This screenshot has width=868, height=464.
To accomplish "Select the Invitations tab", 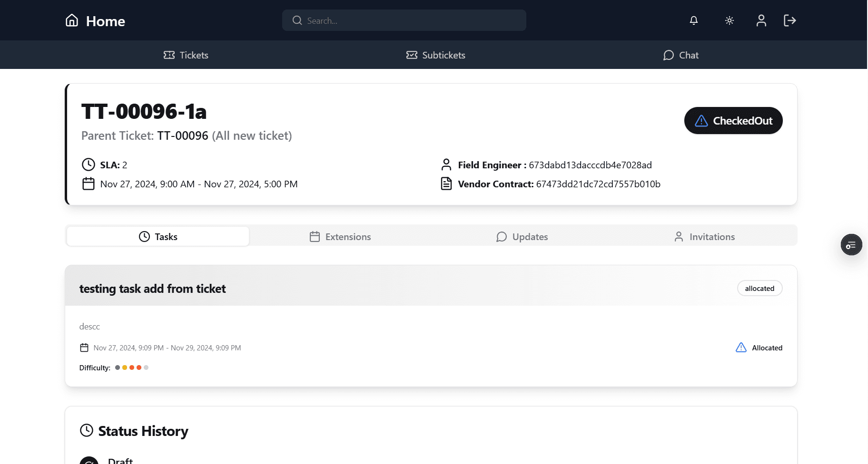I will [704, 236].
